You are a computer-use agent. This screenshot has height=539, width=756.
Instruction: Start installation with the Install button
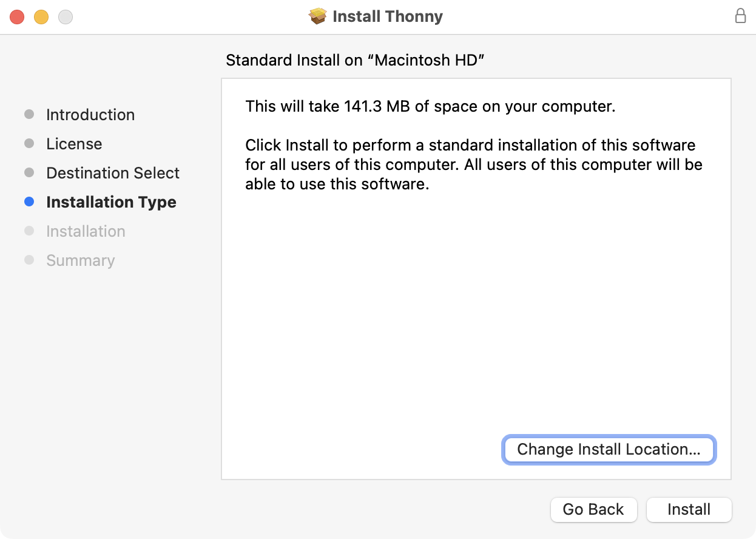coord(689,510)
